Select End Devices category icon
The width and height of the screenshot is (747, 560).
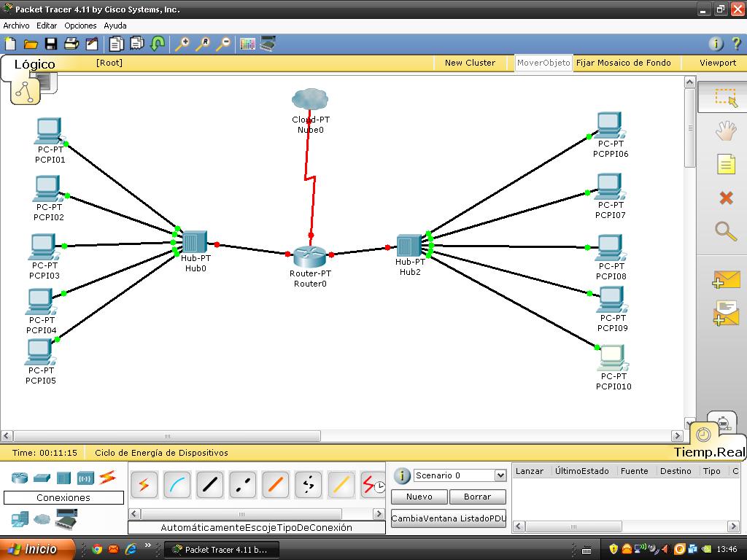coord(20,519)
